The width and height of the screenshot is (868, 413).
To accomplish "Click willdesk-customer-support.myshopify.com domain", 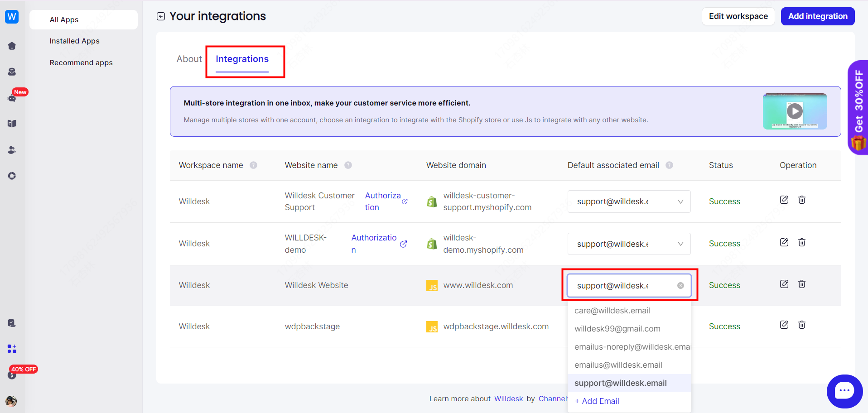I will click(x=487, y=202).
